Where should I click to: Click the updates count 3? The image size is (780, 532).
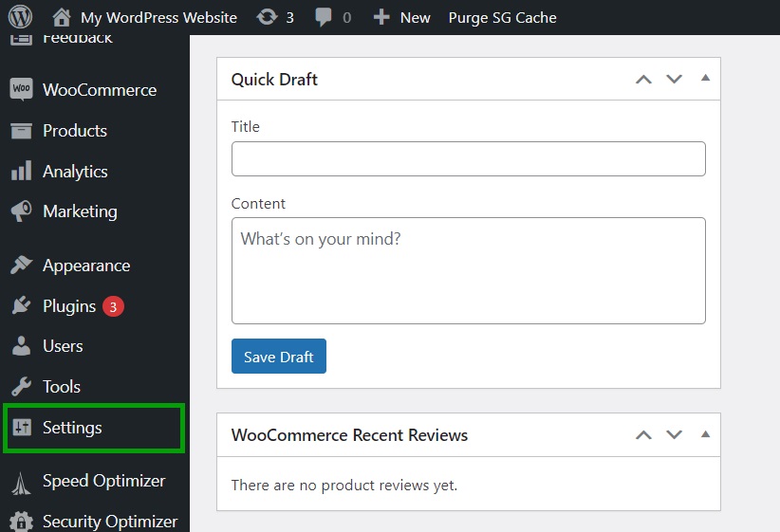click(x=289, y=18)
